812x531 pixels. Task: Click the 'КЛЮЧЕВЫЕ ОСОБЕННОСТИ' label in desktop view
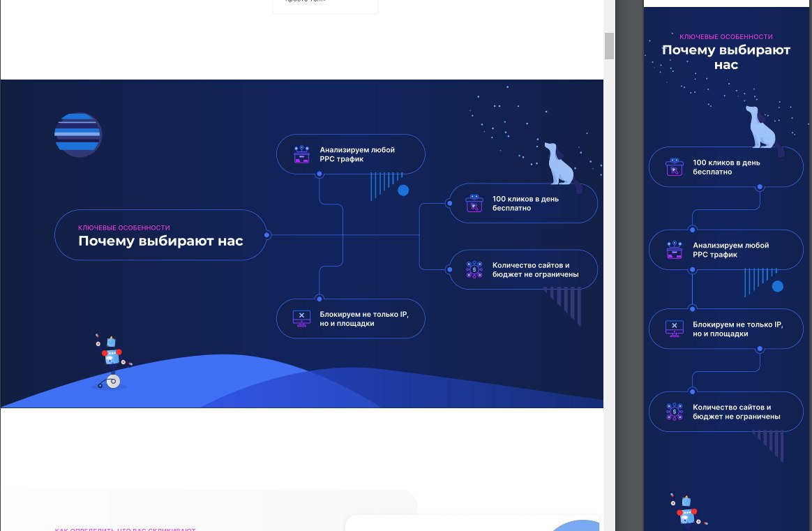coord(123,227)
